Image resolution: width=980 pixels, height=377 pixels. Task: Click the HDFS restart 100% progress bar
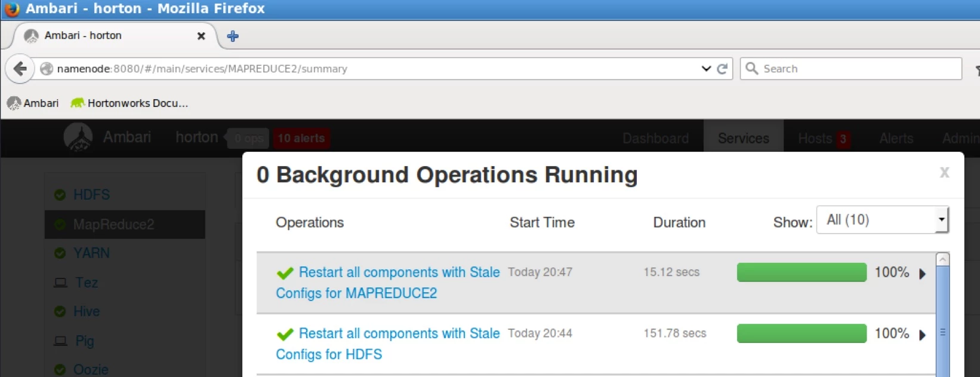pyautogui.click(x=802, y=333)
